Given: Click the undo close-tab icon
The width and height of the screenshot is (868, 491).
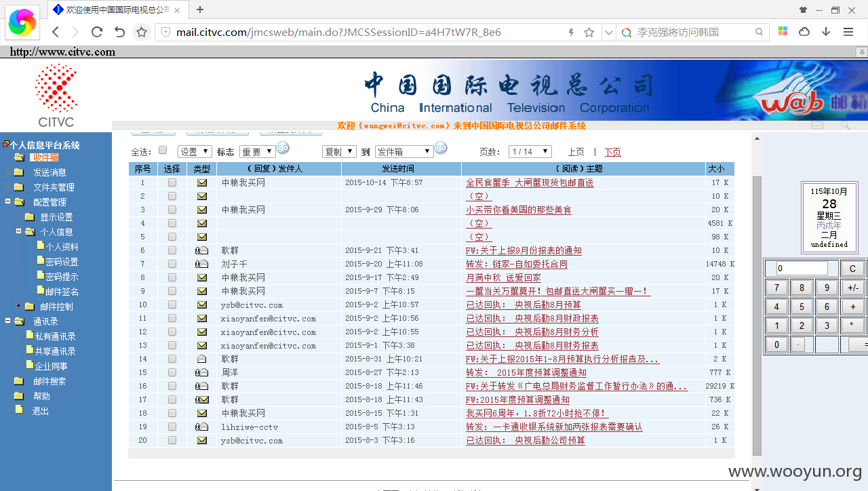Looking at the screenshot, I should click(119, 32).
